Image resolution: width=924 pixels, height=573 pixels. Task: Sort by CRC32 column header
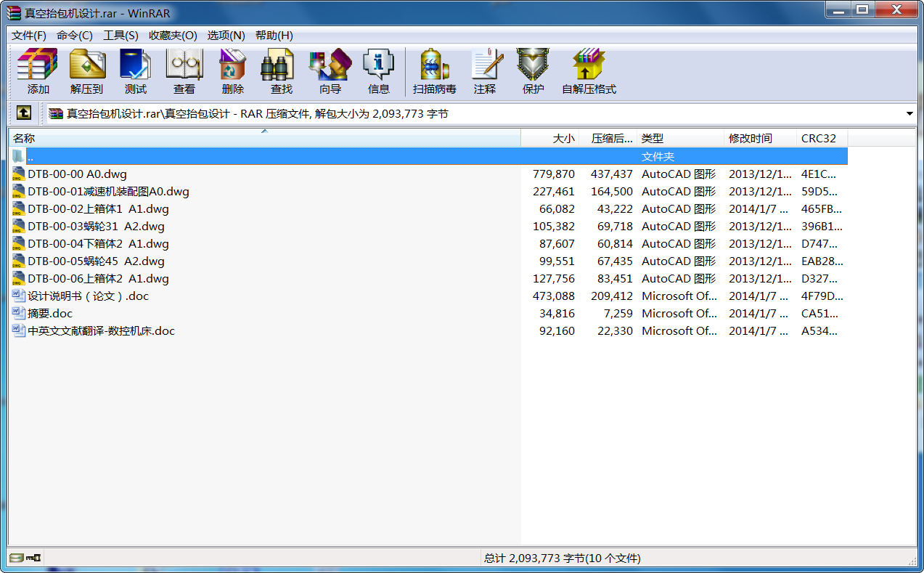click(822, 138)
